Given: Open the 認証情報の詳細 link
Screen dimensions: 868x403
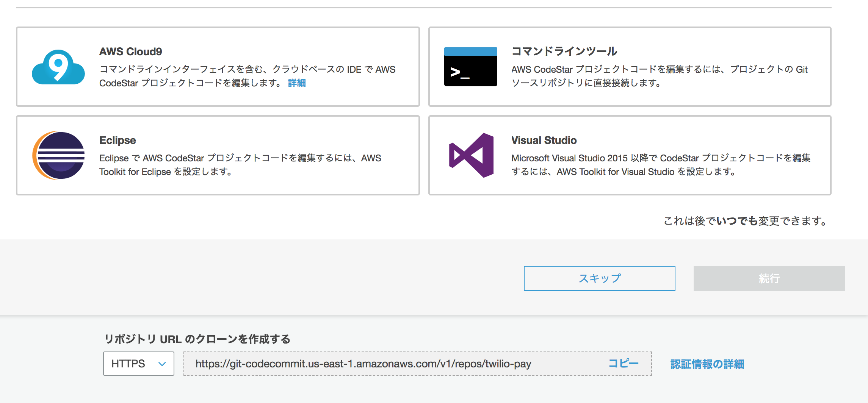Looking at the screenshot, I should click(x=707, y=364).
